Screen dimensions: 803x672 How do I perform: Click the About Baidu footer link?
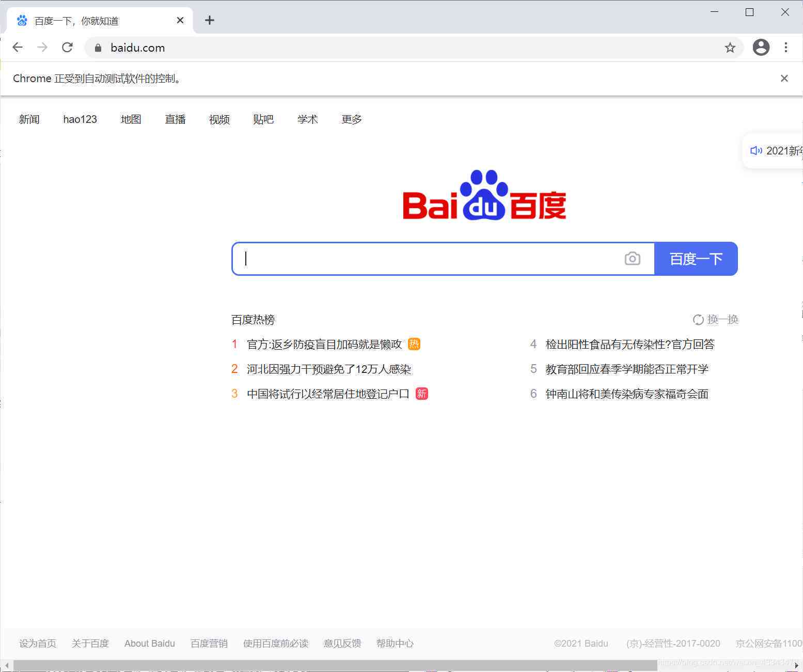tap(150, 643)
